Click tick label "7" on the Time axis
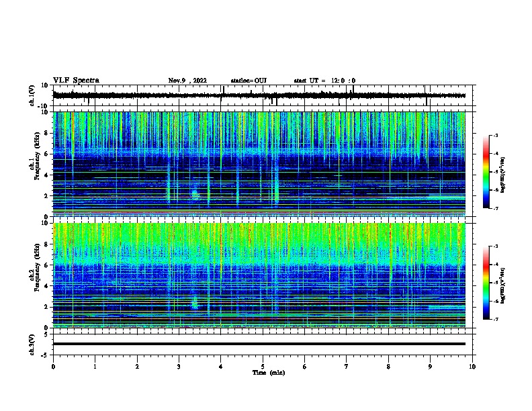Screen dimensions: 532x411 pos(347,367)
